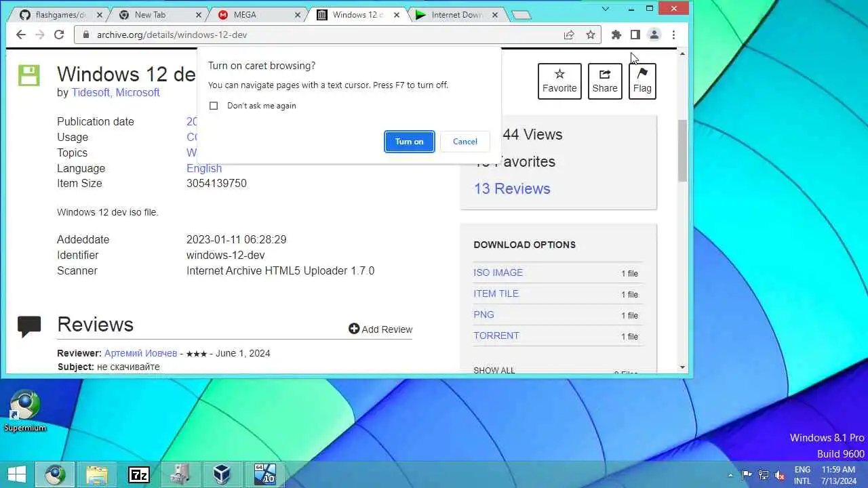Open the taskbar app beside 7-Zip
Image resolution: width=868 pixels, height=488 pixels.
(180, 474)
